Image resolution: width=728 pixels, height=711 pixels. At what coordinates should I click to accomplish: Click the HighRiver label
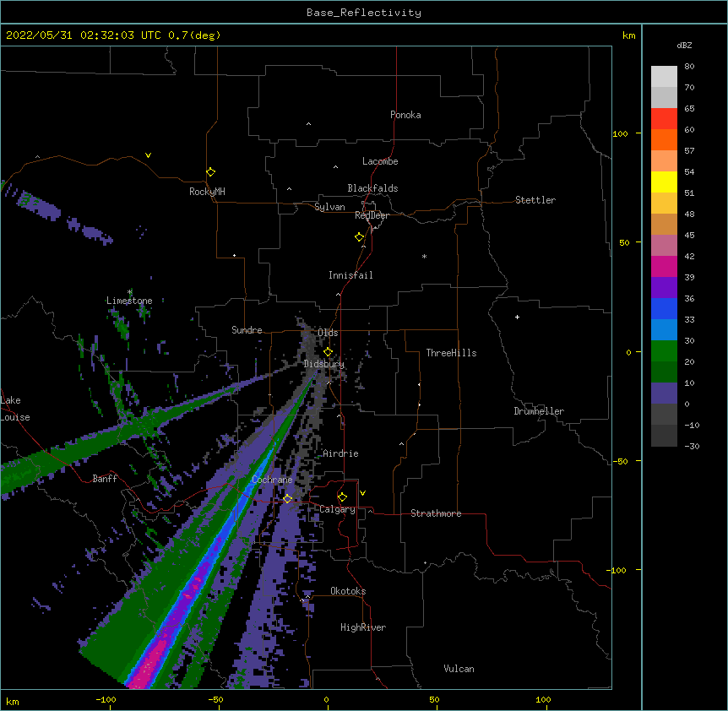tap(363, 627)
